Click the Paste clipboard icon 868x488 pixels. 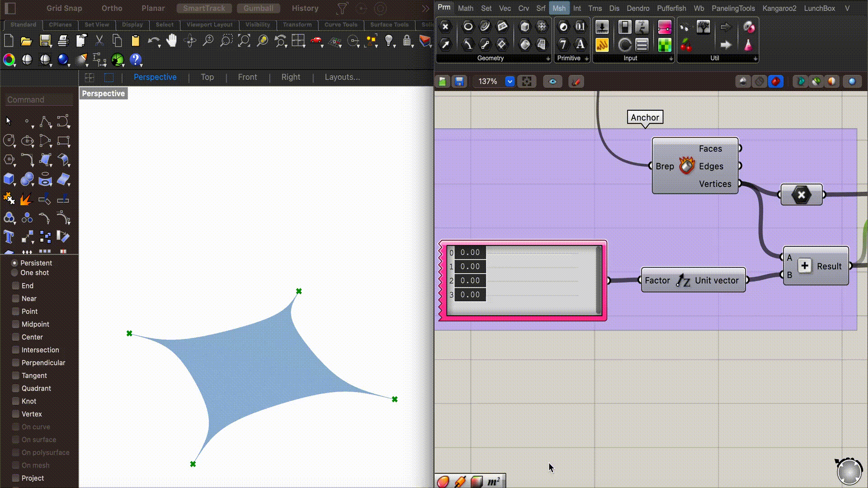(135, 41)
